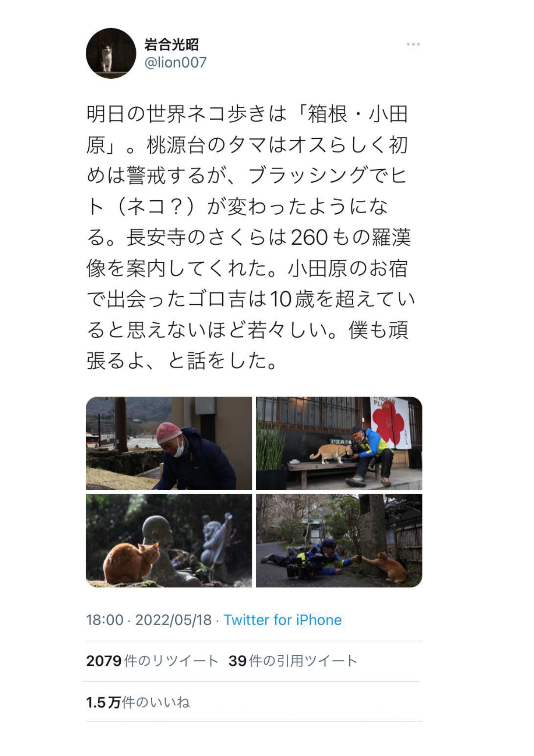
Task: Click the 18:00 · 2022/05/18 timestamp
Action: [x=149, y=620]
